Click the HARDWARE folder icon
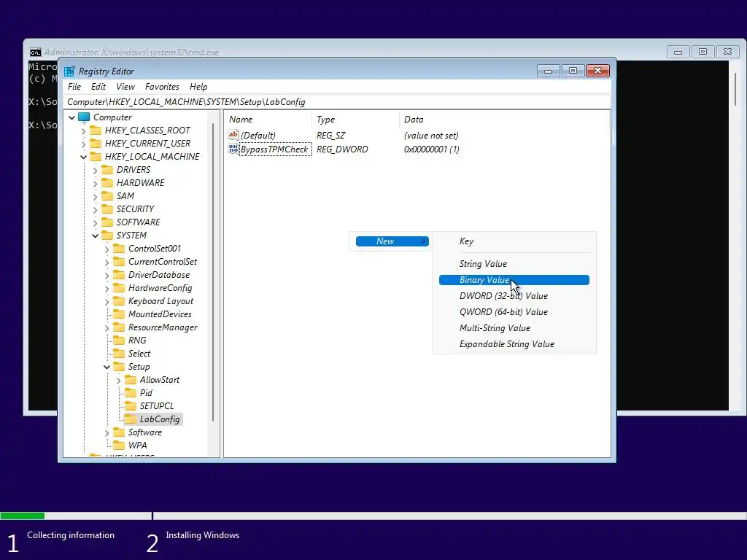Screen dimensions: 747x560 (108, 183)
